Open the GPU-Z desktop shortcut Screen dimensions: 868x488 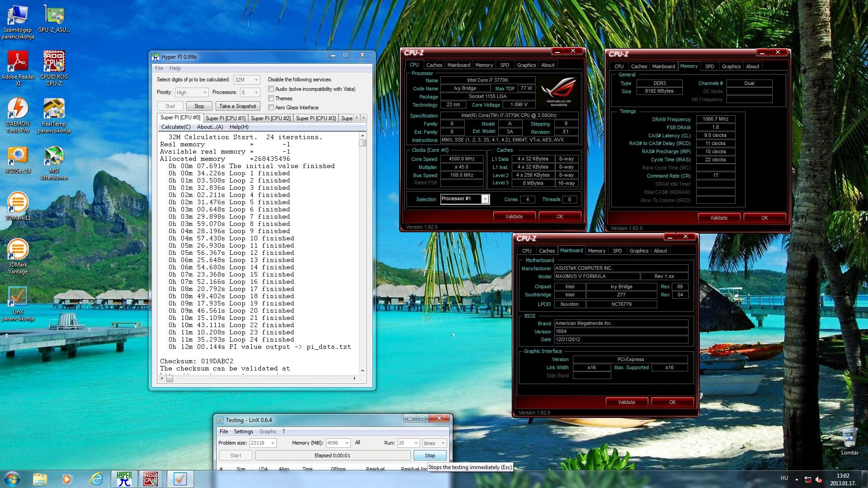tap(54, 18)
